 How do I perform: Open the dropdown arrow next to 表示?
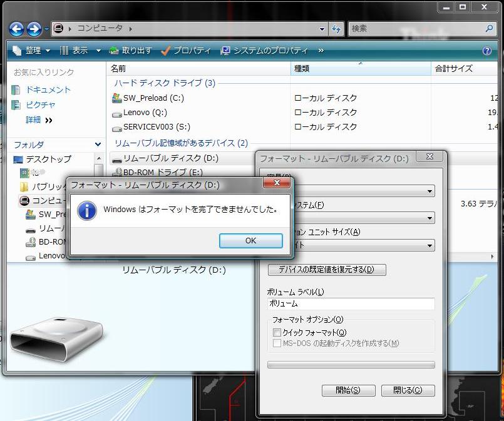point(98,51)
